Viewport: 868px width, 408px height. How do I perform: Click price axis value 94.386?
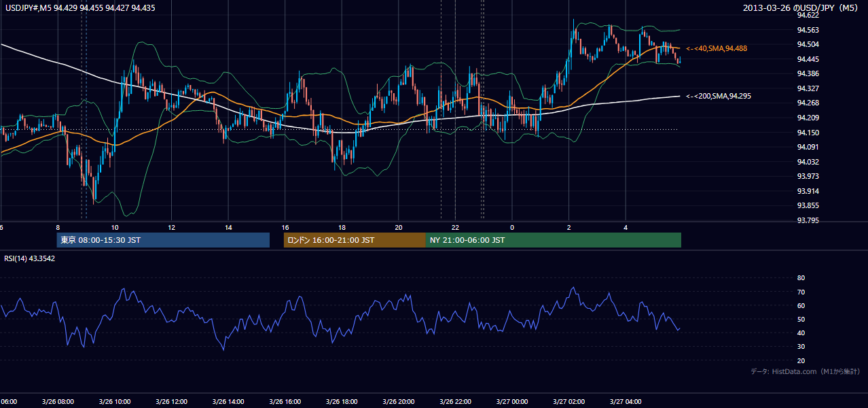point(808,73)
